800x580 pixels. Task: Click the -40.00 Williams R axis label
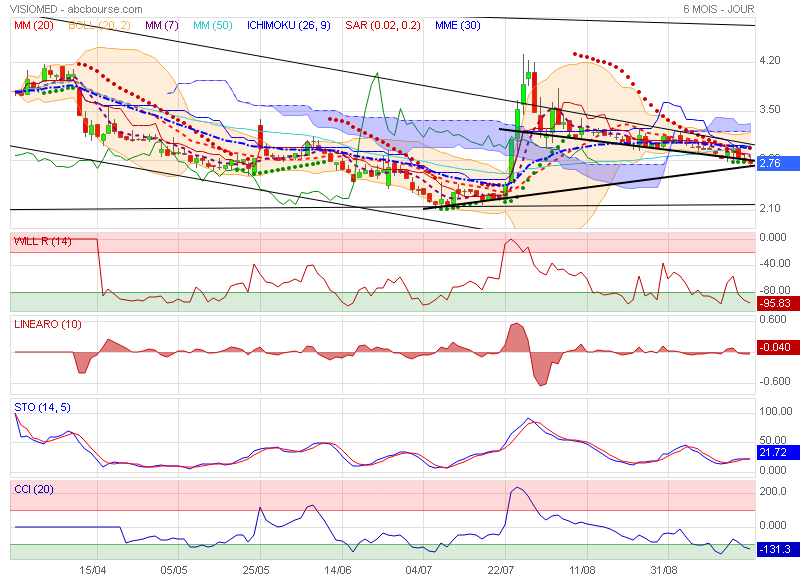click(x=775, y=263)
